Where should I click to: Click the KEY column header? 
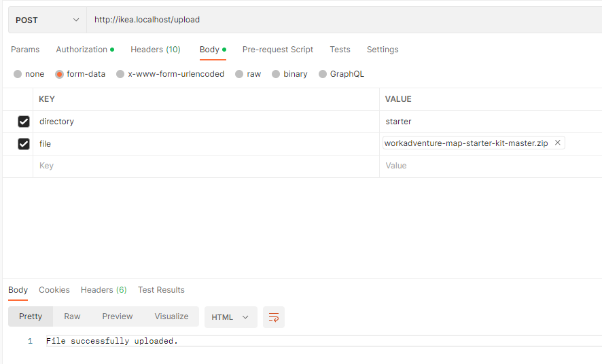pos(47,99)
